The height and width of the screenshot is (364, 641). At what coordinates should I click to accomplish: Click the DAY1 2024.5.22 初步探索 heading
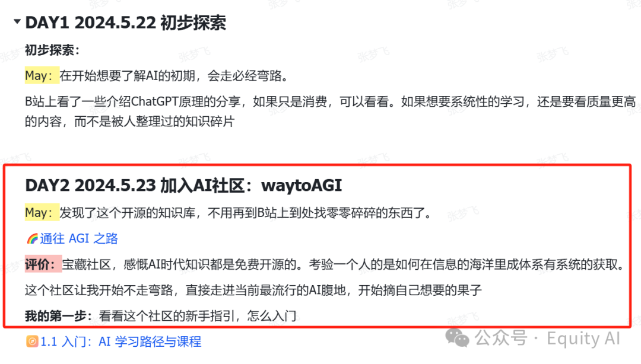click(125, 23)
